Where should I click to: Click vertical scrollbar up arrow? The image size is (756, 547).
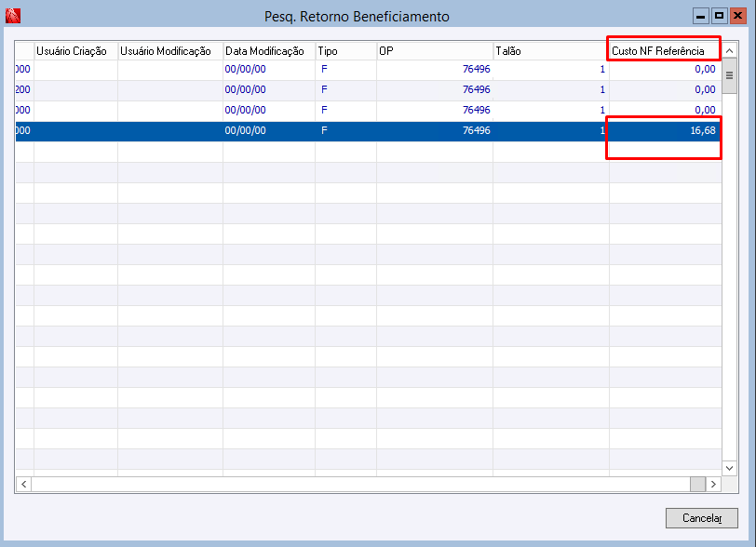[x=730, y=50]
